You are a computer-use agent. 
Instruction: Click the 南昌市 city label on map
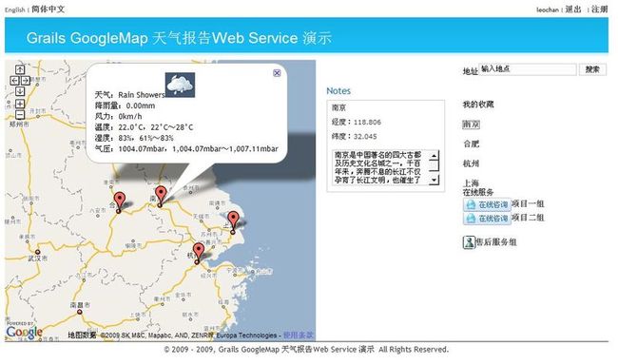80,305
